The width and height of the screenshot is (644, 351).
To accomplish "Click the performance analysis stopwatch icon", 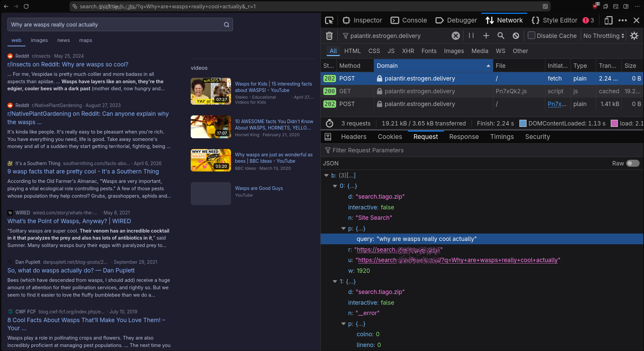I will click(330, 123).
